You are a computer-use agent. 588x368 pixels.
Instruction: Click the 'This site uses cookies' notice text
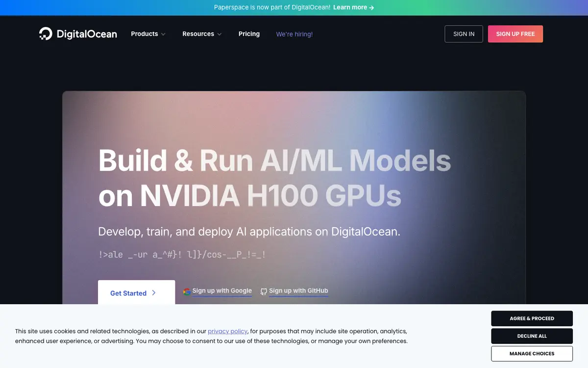[x=211, y=336]
